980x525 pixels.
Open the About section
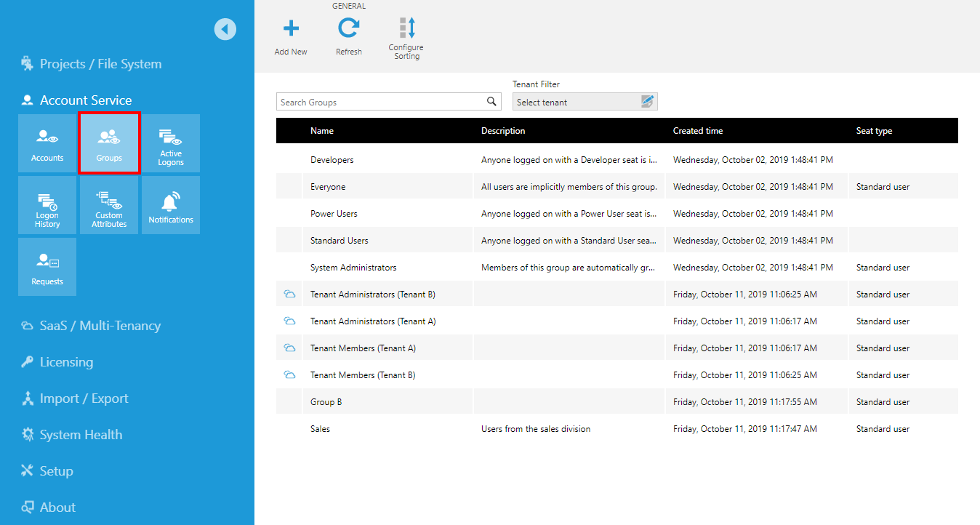pos(48,508)
